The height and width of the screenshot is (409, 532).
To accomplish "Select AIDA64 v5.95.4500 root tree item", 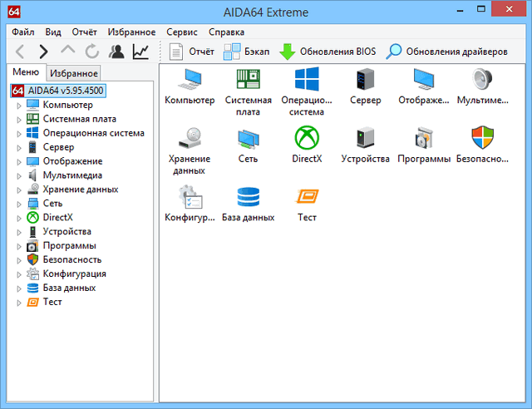I will [x=58, y=91].
